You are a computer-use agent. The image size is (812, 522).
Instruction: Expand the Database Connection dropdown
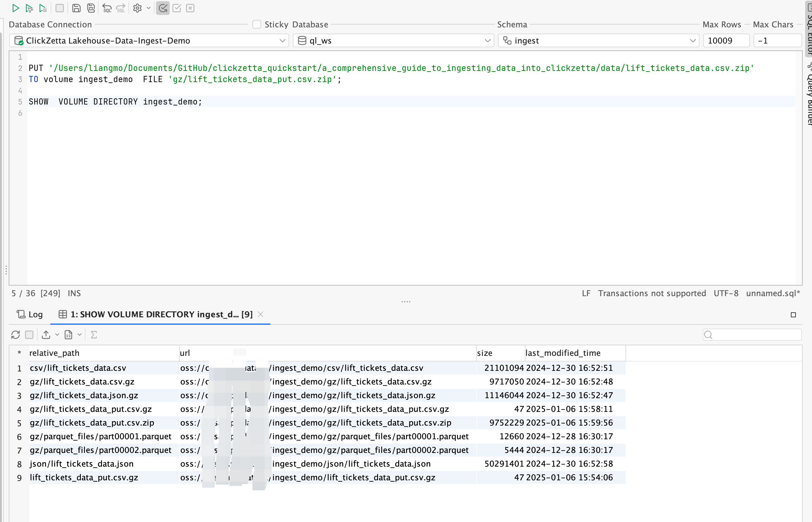pyautogui.click(x=282, y=41)
